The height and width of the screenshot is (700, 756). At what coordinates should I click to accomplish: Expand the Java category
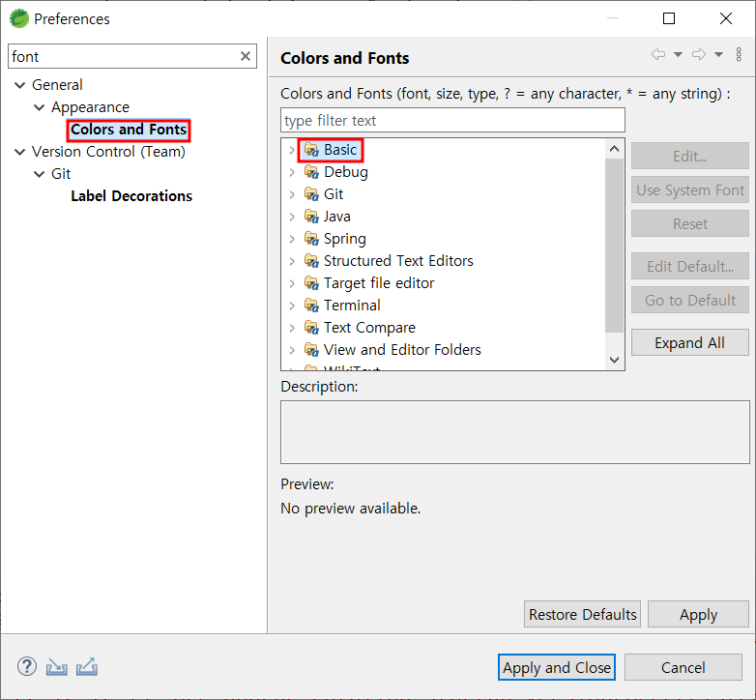point(292,217)
